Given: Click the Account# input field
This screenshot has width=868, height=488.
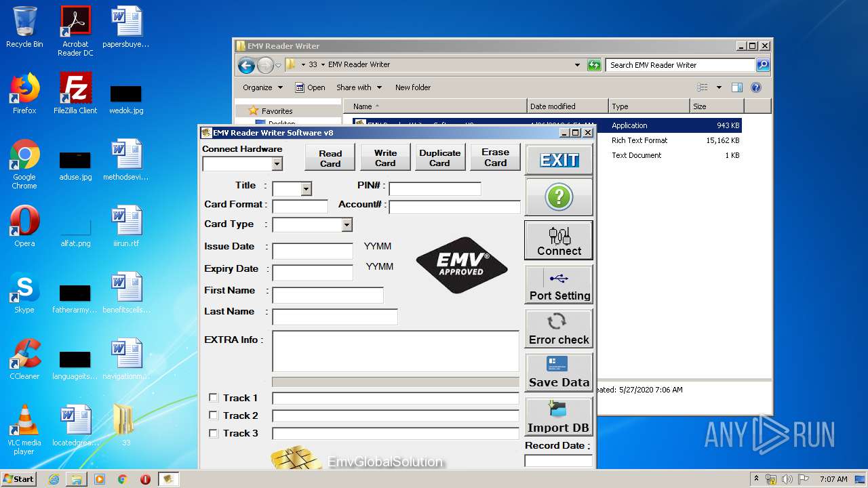Looking at the screenshot, I should (x=454, y=207).
